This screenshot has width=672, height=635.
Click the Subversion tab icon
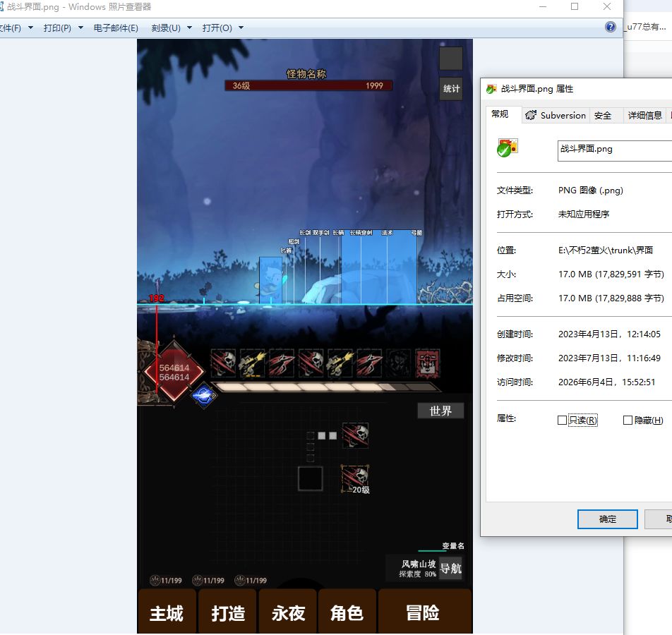[x=531, y=115]
